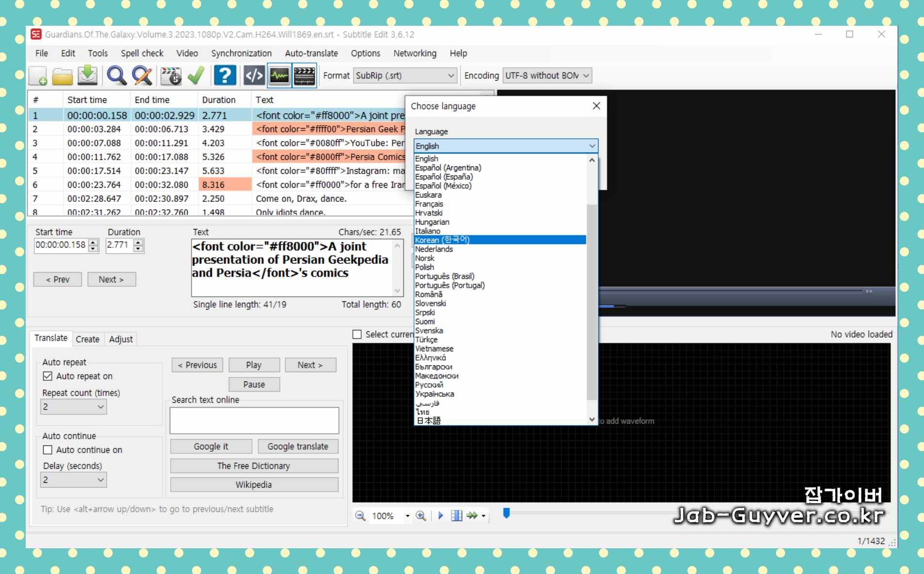Click the language list scroll down arrow

592,419
